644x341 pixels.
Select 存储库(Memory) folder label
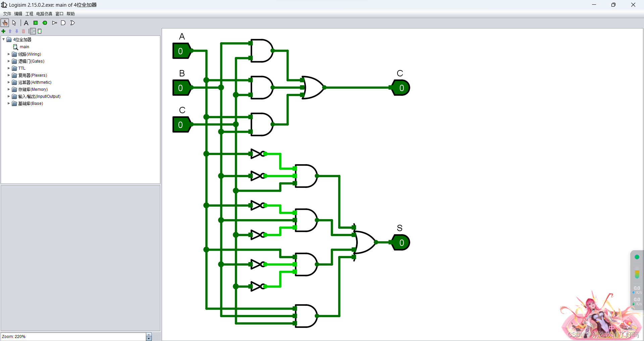[x=33, y=89]
